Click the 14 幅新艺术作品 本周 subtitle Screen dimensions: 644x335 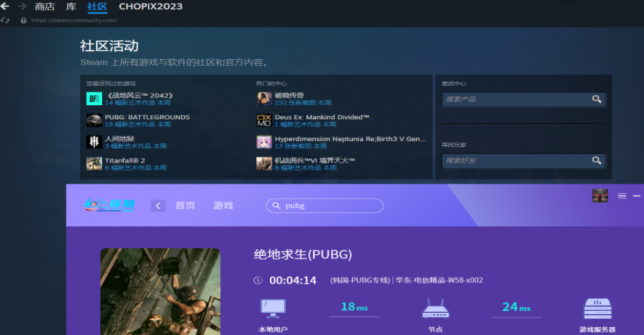(138, 102)
